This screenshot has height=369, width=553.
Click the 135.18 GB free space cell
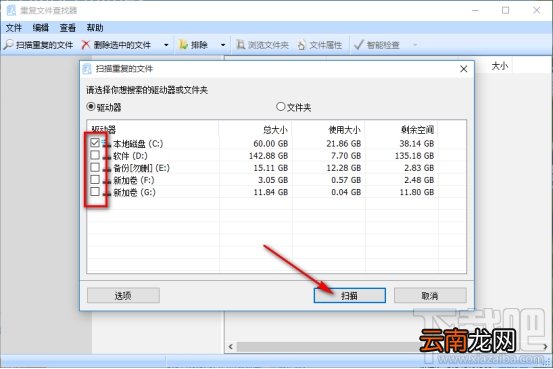pyautogui.click(x=414, y=156)
